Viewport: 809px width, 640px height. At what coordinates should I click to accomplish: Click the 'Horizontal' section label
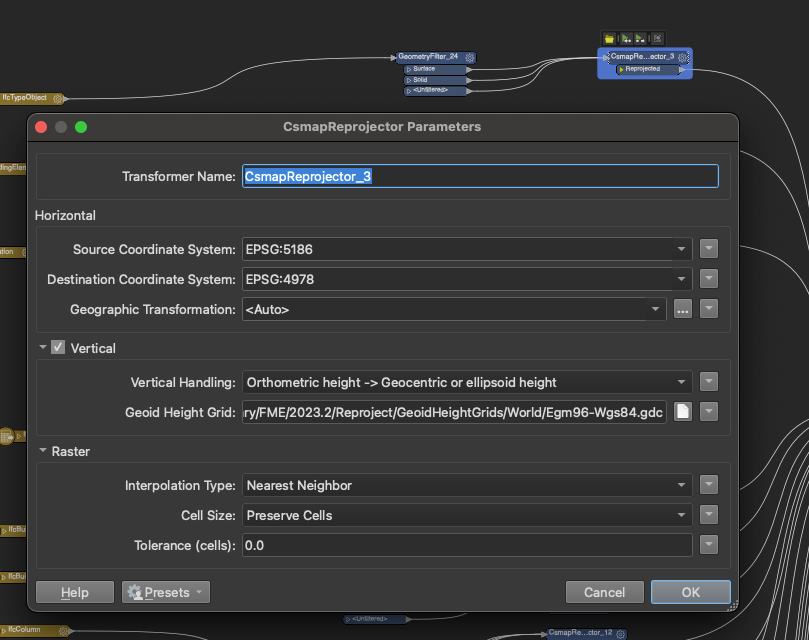(65, 215)
